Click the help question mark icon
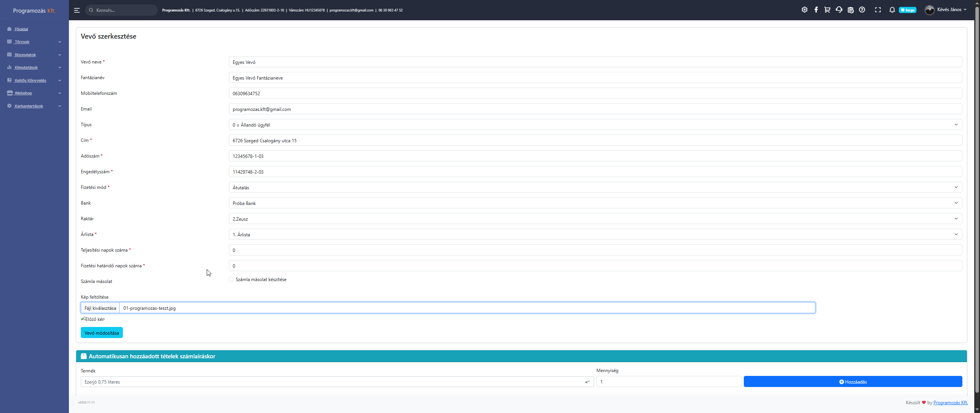 tap(862, 10)
